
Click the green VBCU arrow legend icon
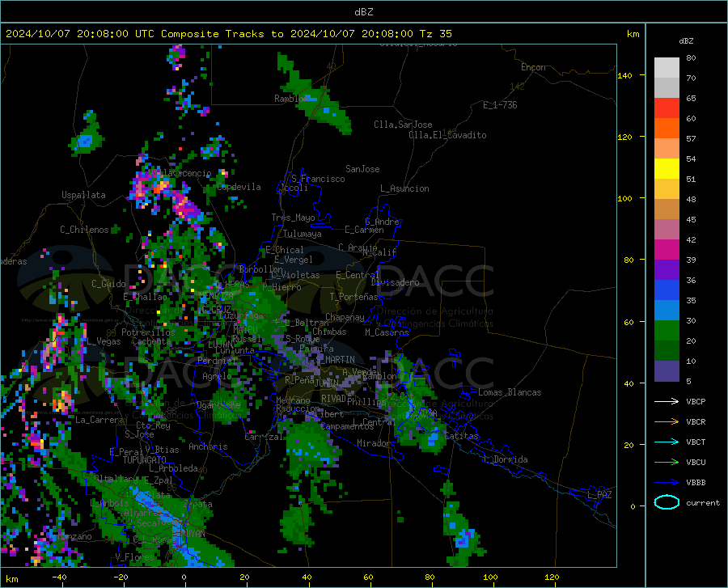coord(667,463)
